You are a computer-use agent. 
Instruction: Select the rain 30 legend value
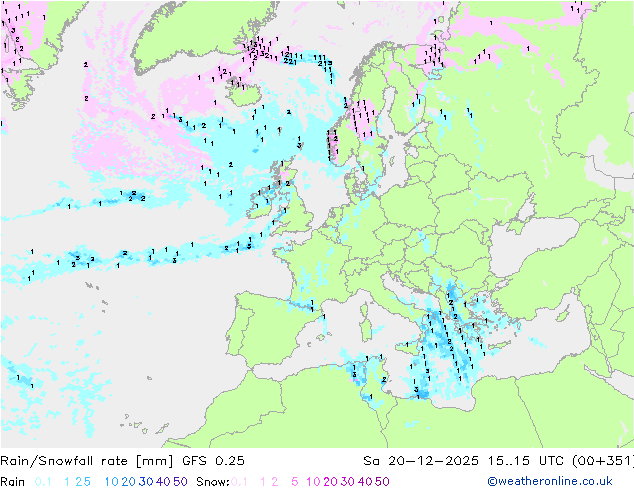[x=146, y=482]
